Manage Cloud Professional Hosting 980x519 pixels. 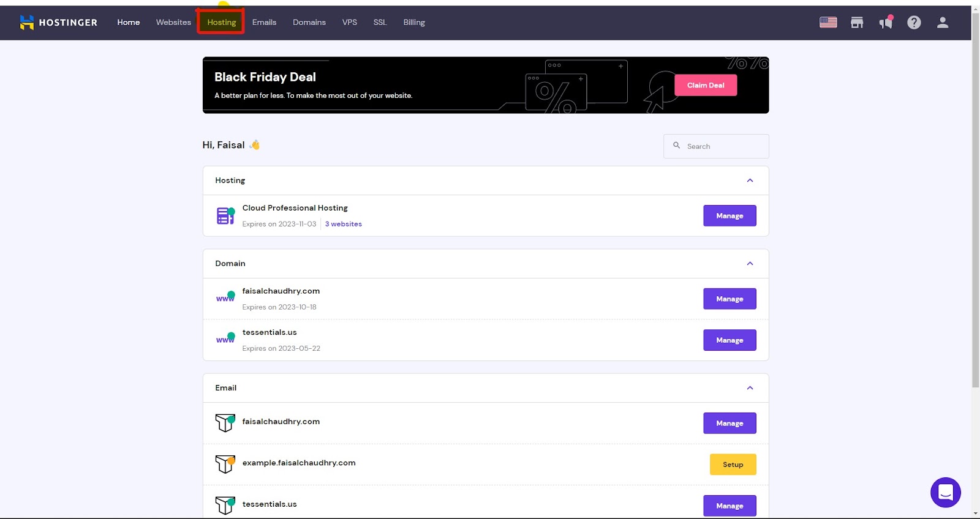729,216
